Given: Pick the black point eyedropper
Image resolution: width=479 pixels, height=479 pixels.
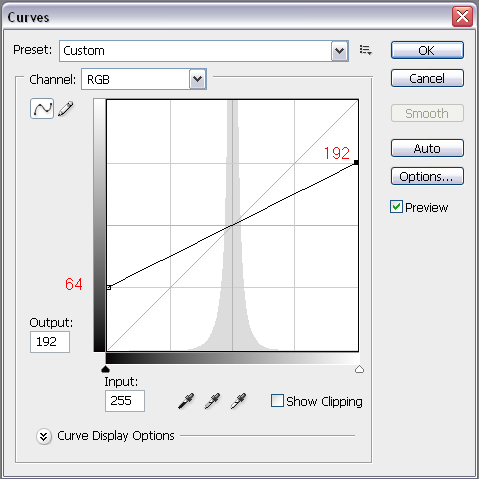Looking at the screenshot, I should 186,401.
